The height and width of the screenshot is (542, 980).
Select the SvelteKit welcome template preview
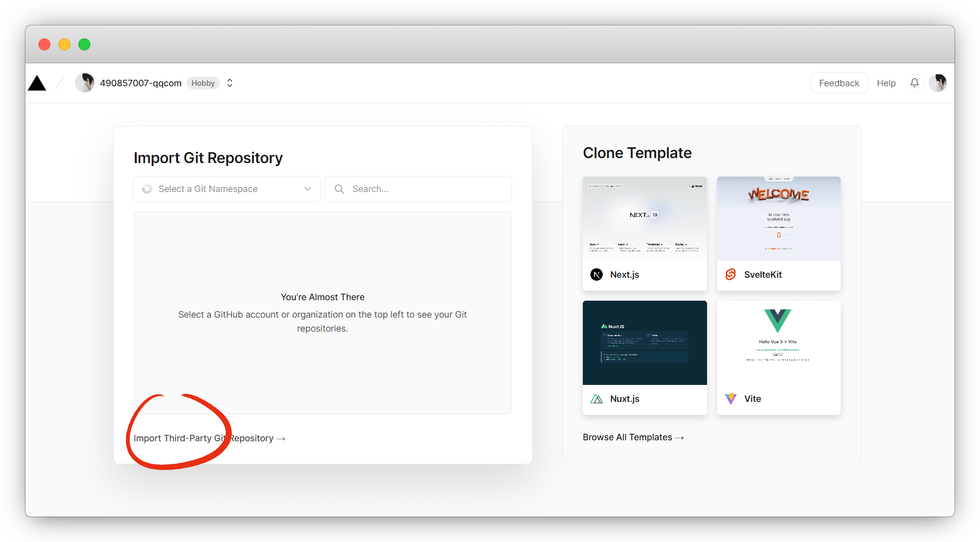coord(778,218)
